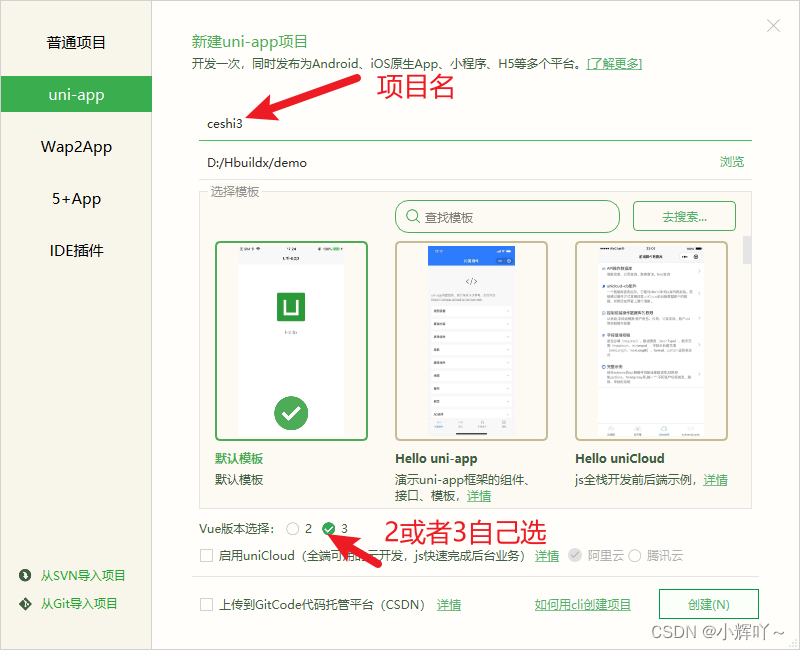Open 从SVN导入项目 link

(83, 576)
